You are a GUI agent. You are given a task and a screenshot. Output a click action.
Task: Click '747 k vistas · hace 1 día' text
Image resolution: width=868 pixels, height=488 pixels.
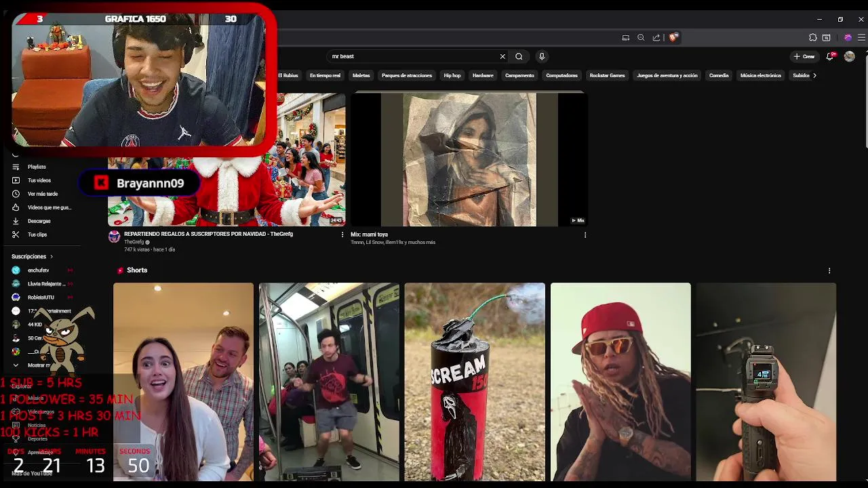pyautogui.click(x=149, y=249)
